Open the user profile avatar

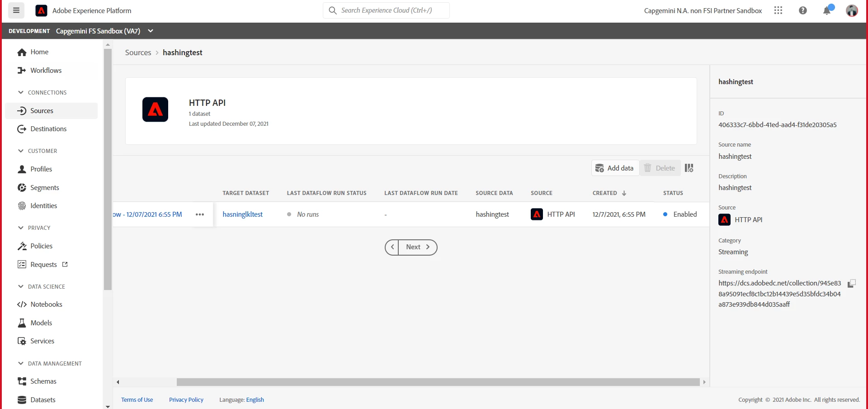(x=852, y=10)
